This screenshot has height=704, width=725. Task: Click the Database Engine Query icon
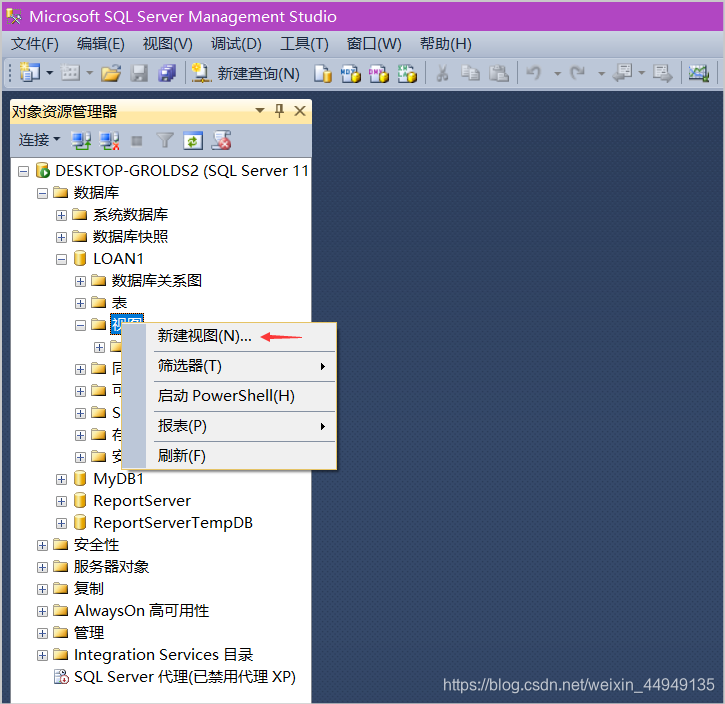(x=323, y=73)
